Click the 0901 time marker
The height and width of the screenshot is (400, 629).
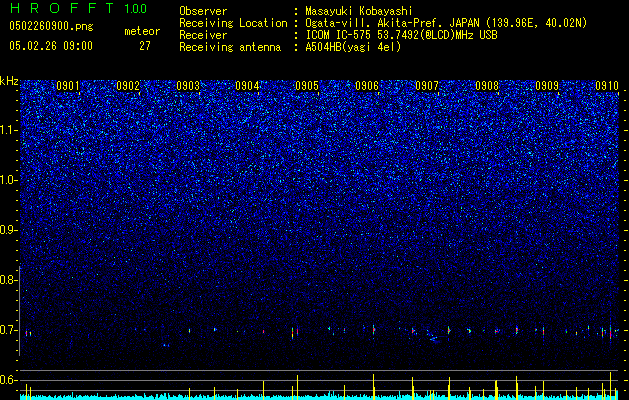[x=68, y=86]
